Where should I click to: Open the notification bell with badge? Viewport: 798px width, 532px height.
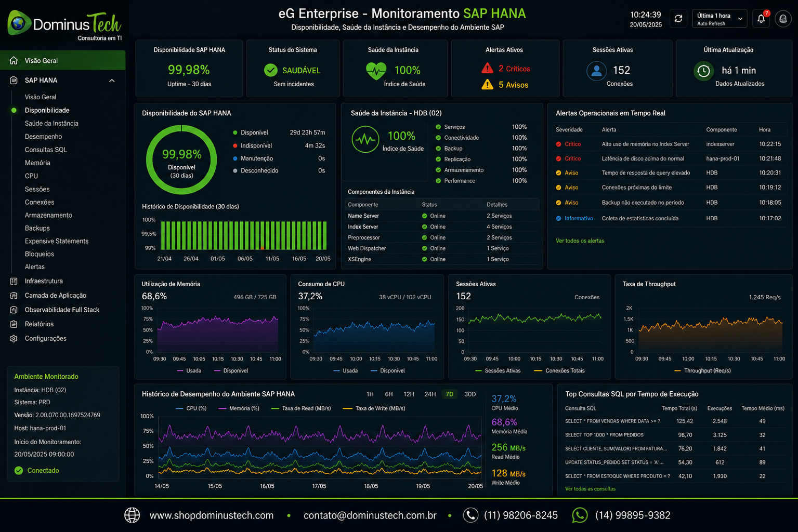(761, 19)
